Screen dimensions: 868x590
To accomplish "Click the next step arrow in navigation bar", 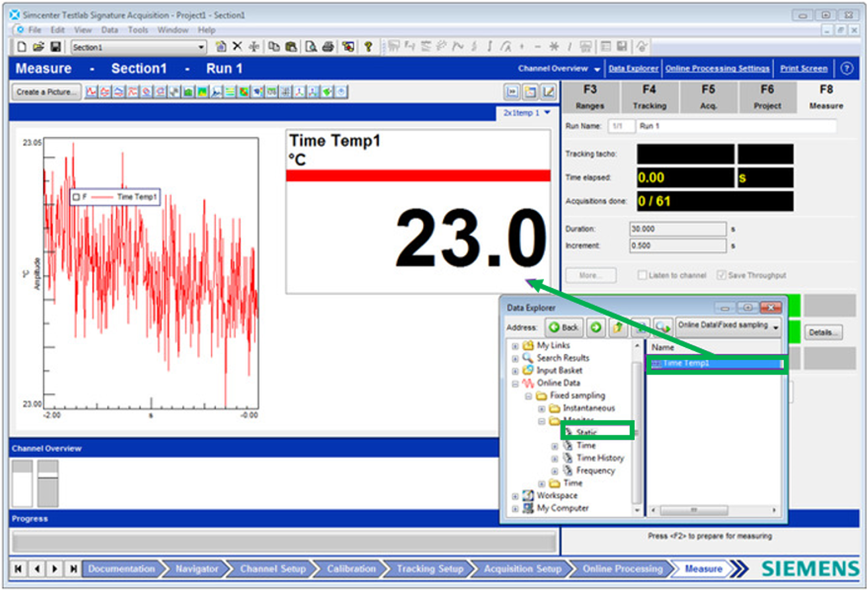I will 55,569.
